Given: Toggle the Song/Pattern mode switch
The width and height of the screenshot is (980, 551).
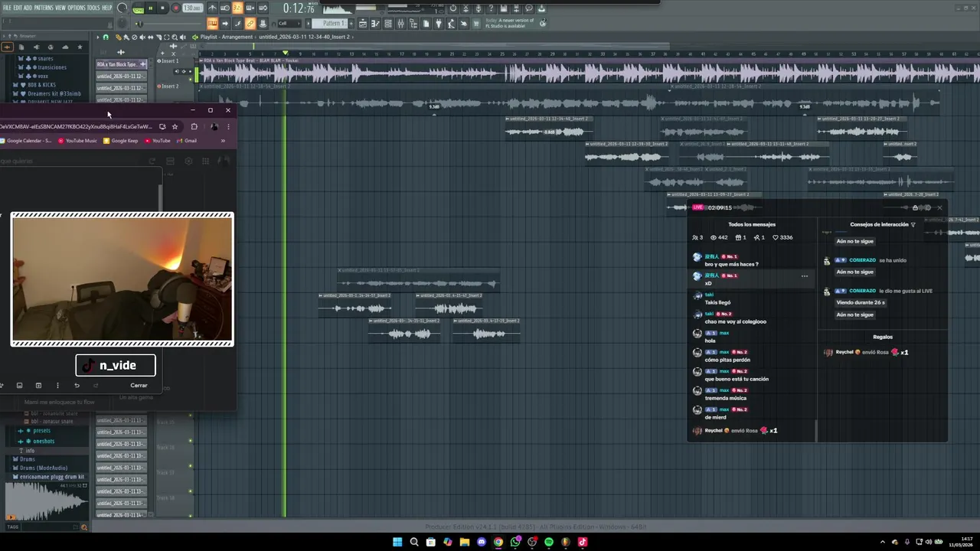Looking at the screenshot, I should click(x=138, y=8).
